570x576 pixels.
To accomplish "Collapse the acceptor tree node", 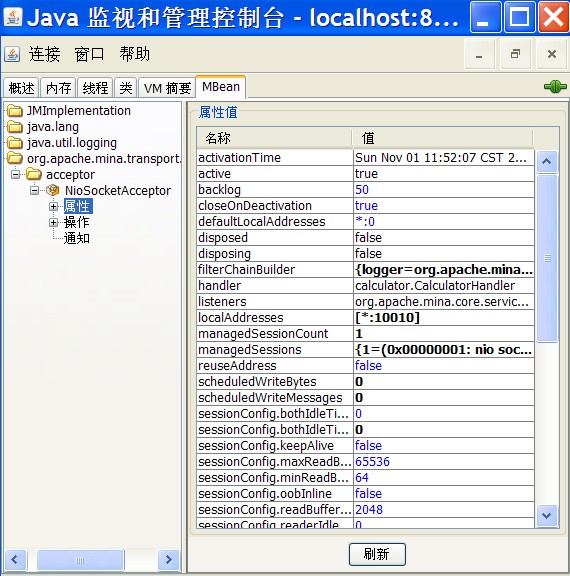I will pyautogui.click(x=15, y=174).
